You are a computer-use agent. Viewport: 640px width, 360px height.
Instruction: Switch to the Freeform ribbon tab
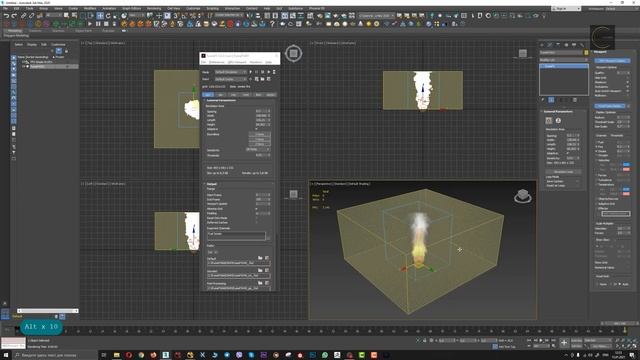(x=35, y=31)
